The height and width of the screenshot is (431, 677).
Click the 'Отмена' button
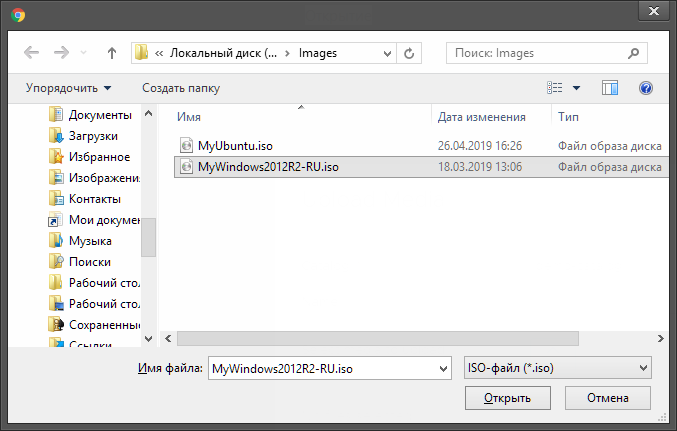pyautogui.click(x=607, y=398)
